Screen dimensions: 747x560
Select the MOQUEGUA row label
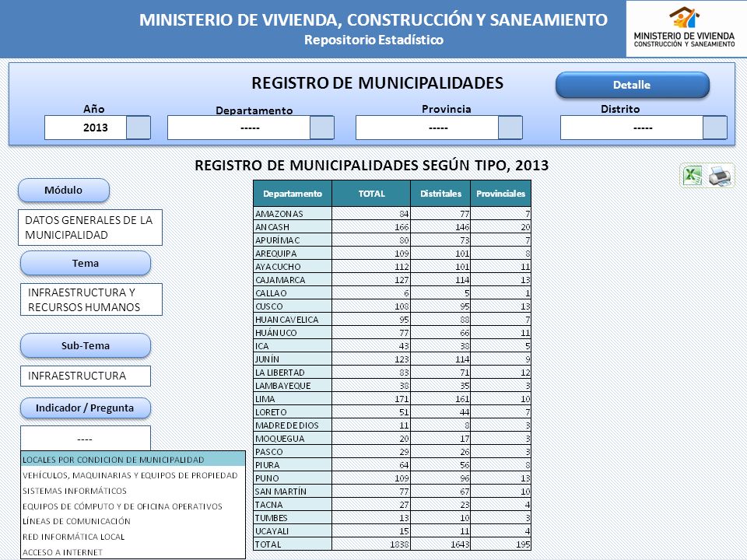(279, 439)
